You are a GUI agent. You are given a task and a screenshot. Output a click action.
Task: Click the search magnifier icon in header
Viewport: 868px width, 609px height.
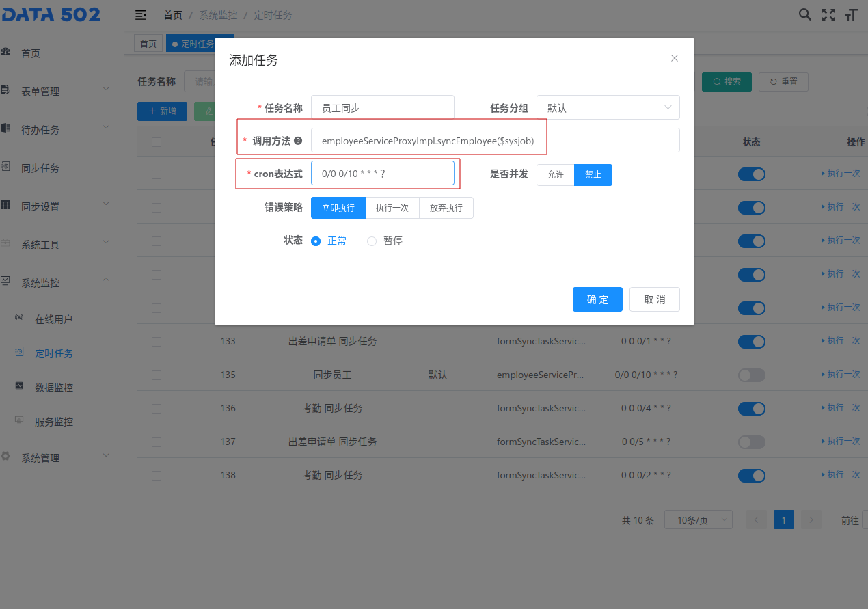[805, 14]
